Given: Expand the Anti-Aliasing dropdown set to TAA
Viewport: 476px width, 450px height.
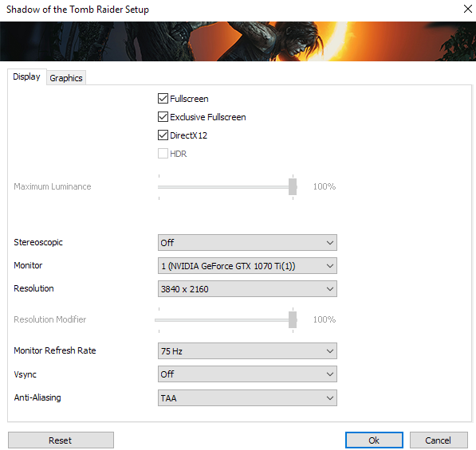Looking at the screenshot, I should [x=247, y=398].
